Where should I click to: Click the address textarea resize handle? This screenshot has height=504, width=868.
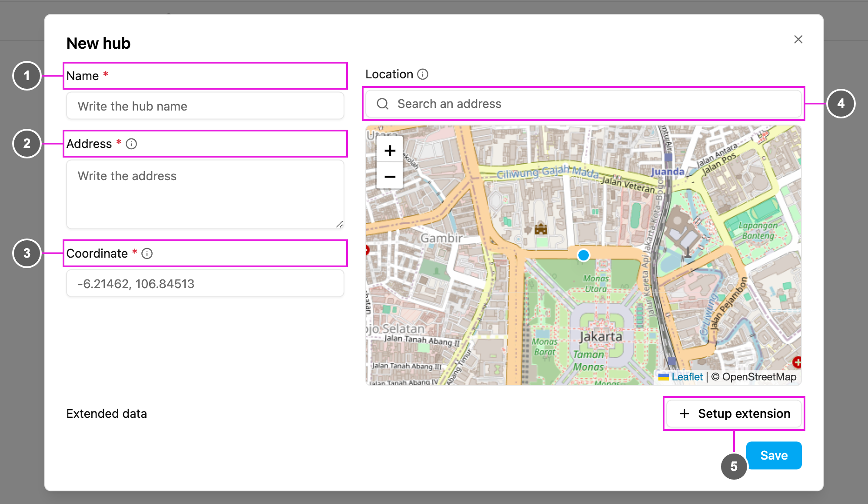pos(339,224)
